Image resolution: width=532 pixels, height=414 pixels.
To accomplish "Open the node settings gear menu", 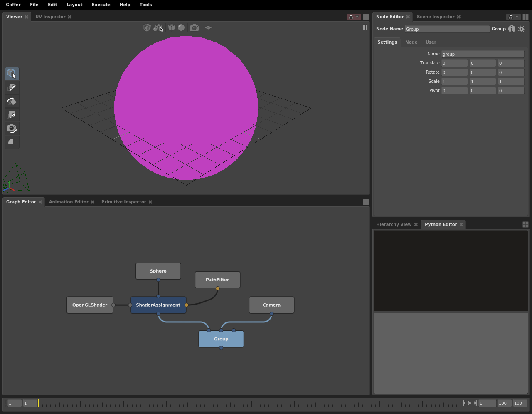I will click(x=522, y=29).
